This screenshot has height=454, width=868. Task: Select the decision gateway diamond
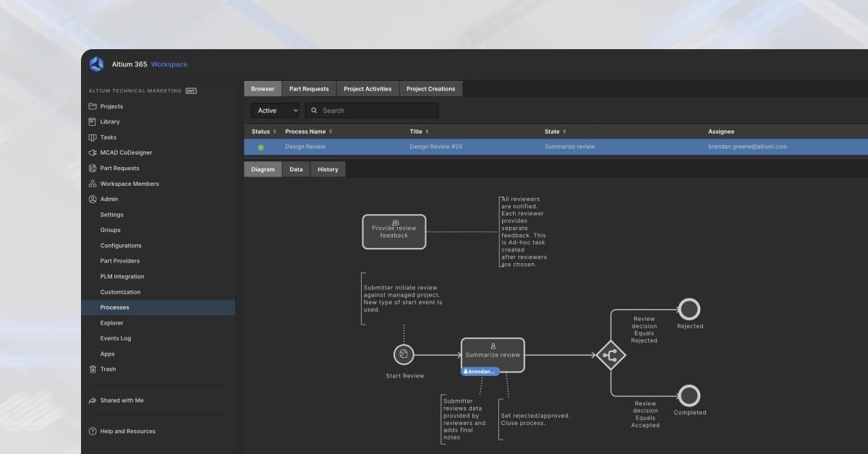(x=610, y=355)
